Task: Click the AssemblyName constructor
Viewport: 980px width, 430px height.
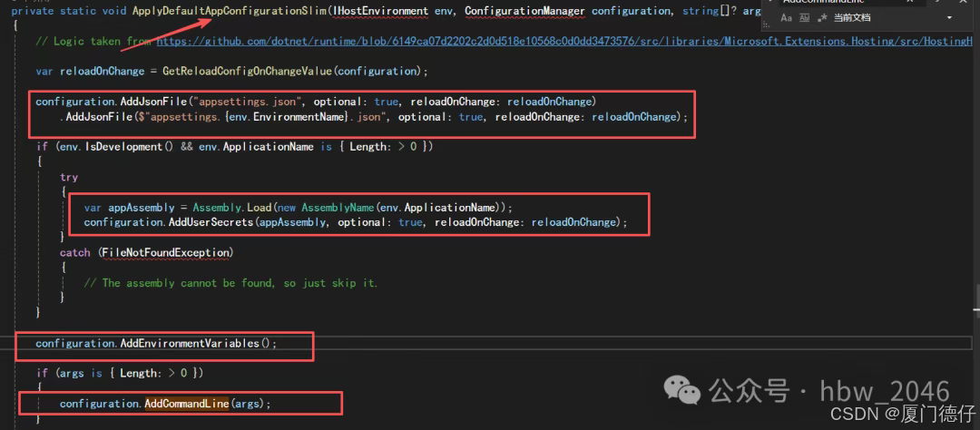Action: (338, 207)
